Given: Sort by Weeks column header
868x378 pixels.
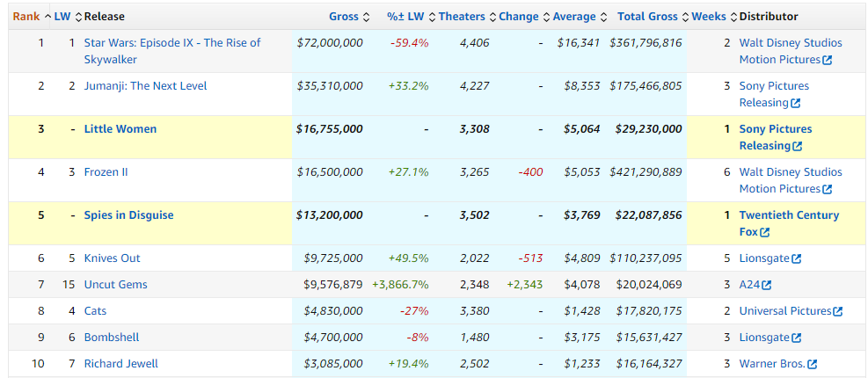Looking at the screenshot, I should (709, 17).
